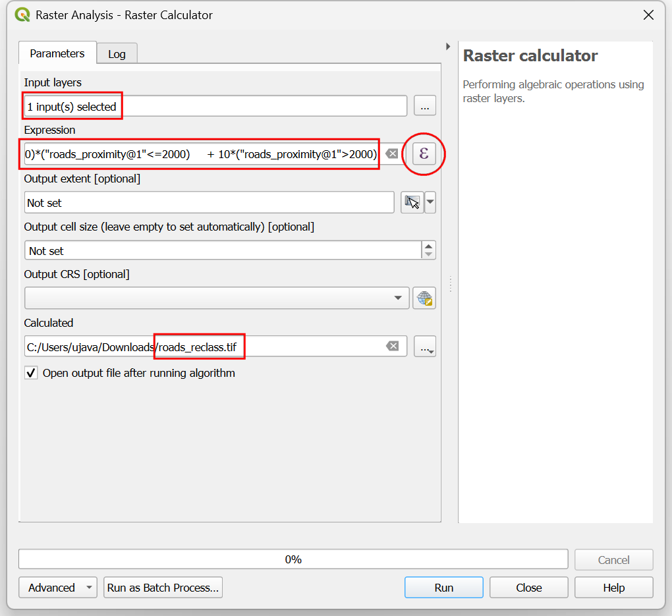Expand the Output extent dropdown arrow
672x616 pixels.
pyautogui.click(x=430, y=202)
